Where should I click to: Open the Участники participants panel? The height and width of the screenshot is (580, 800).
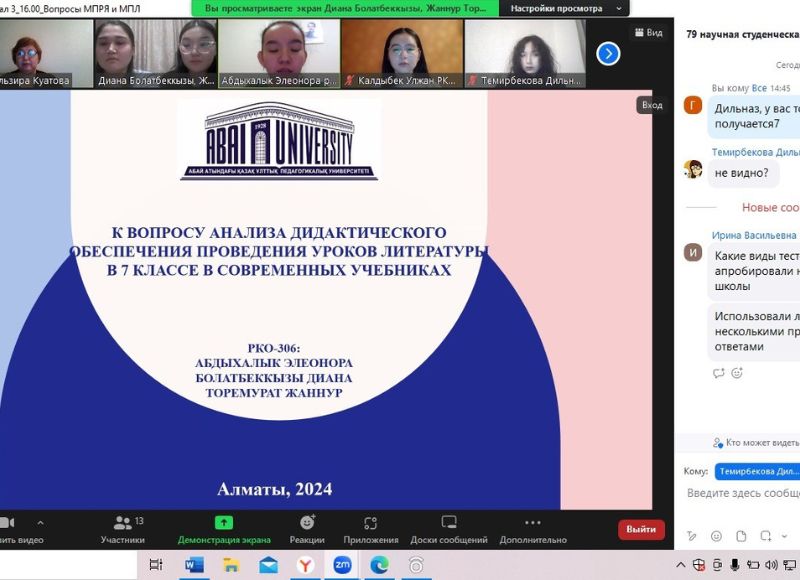click(123, 529)
